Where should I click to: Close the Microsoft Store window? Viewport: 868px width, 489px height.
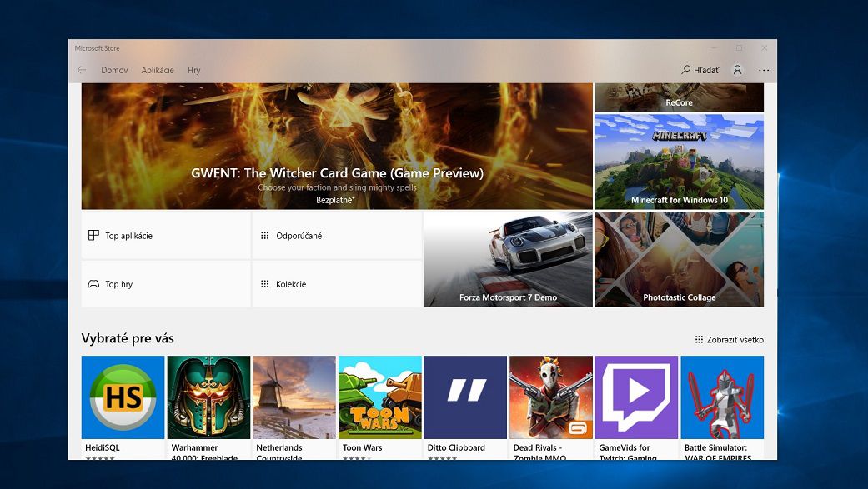[765, 48]
